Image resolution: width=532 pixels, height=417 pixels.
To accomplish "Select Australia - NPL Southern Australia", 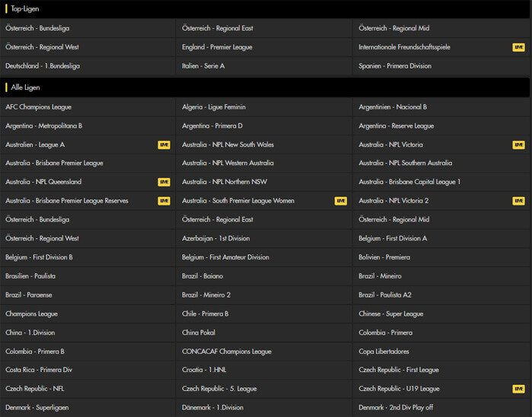I will pyautogui.click(x=441, y=163).
